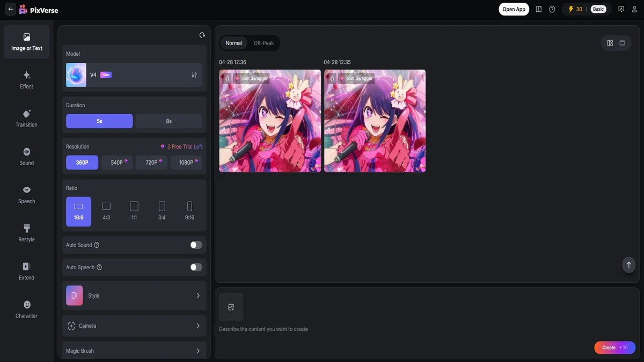The height and width of the screenshot is (362, 644).
Task: Toggle the Auto Speech switch
Action: (x=196, y=267)
